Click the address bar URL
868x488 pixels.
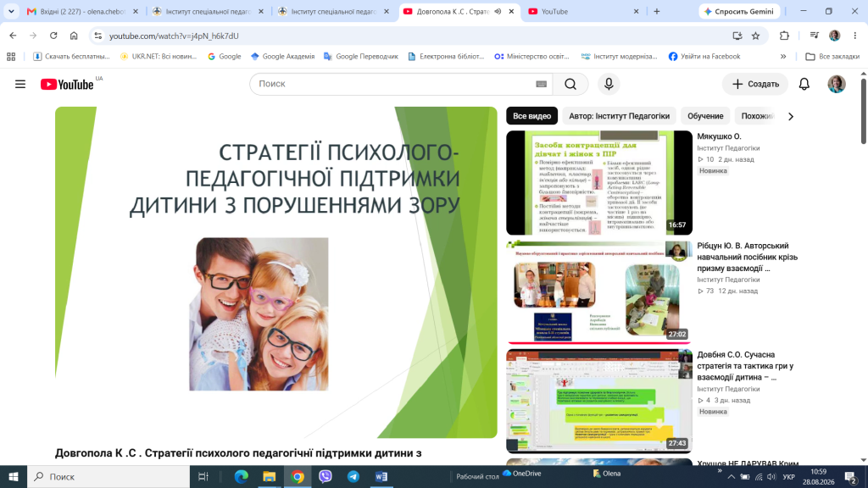point(174,36)
